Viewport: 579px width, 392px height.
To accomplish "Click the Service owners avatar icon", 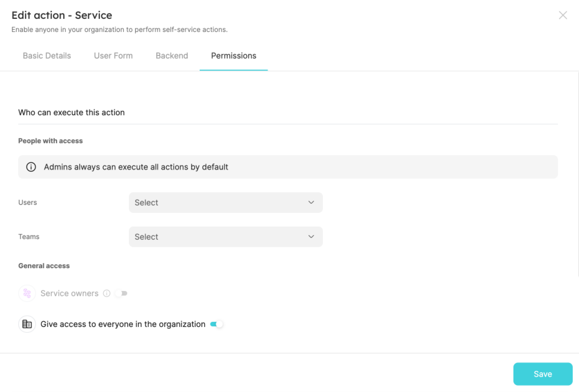I will [27, 293].
